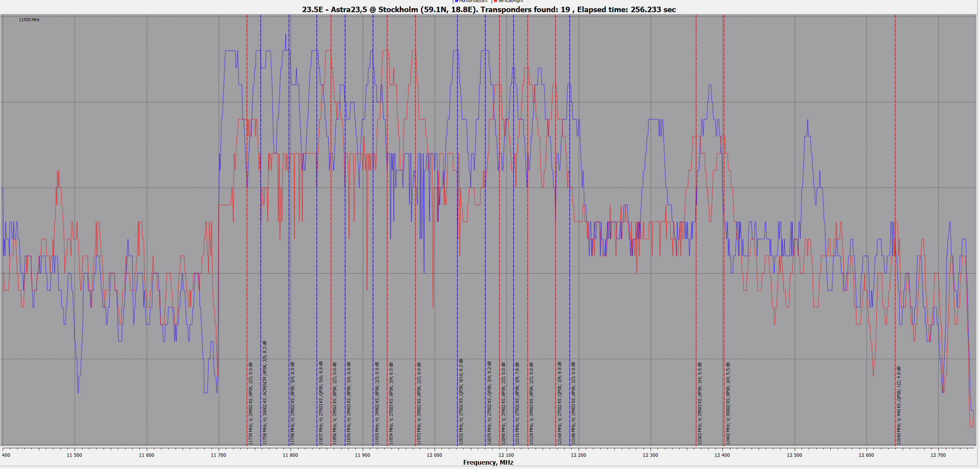This screenshot has height=469, width=980.
Task: Click the '11 600' frequency axis tick
Action: [146, 455]
